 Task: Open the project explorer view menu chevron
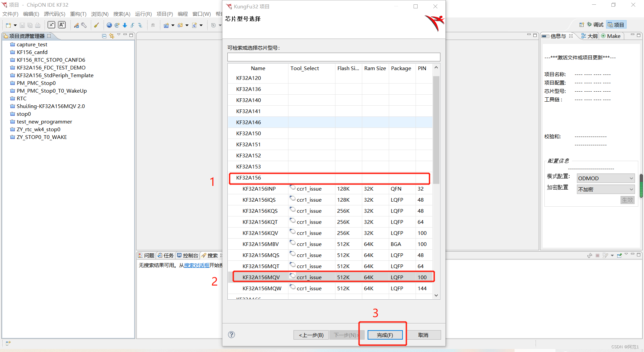point(119,34)
